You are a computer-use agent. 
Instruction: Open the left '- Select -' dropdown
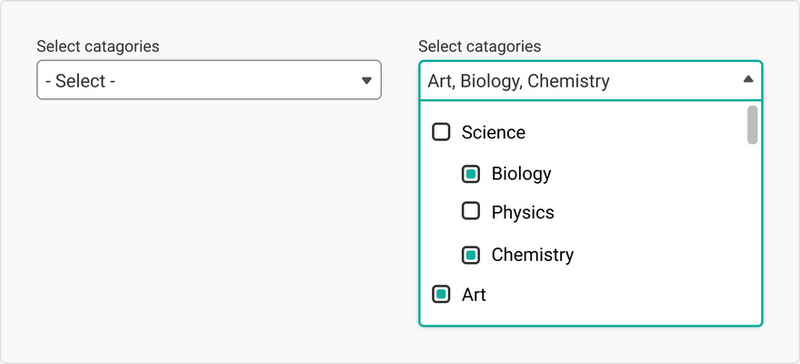(x=209, y=80)
